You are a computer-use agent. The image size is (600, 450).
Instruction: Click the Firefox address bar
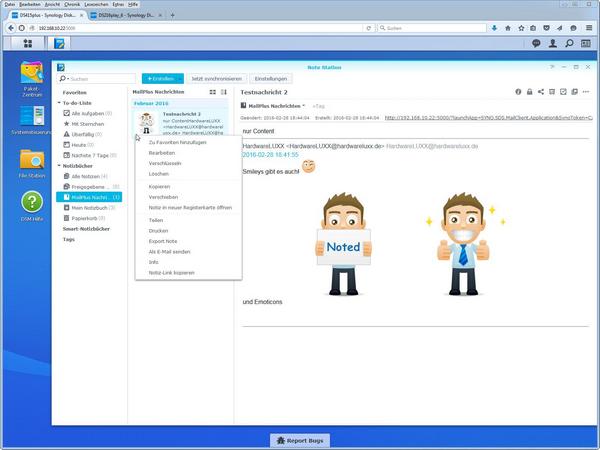199,28
